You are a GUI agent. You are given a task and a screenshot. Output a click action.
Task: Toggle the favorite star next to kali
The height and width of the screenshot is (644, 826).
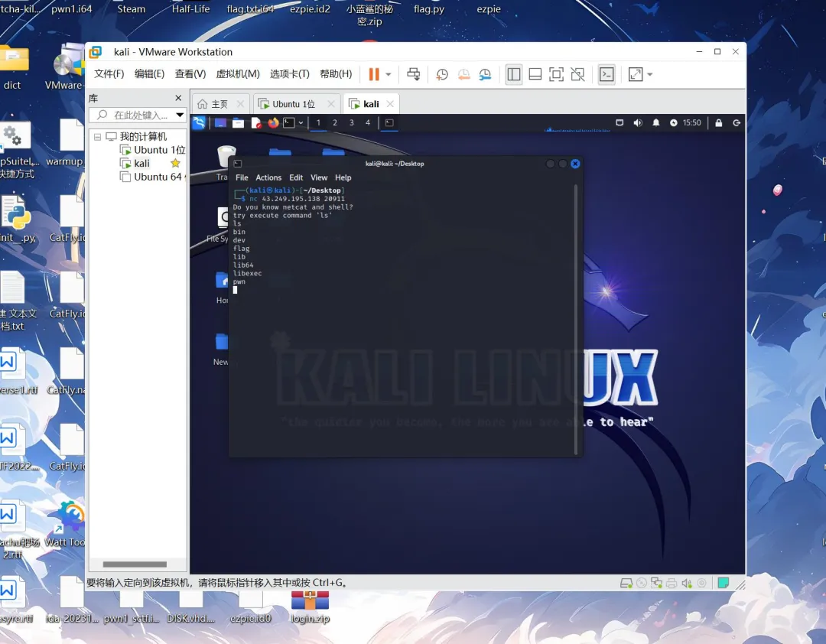click(175, 164)
